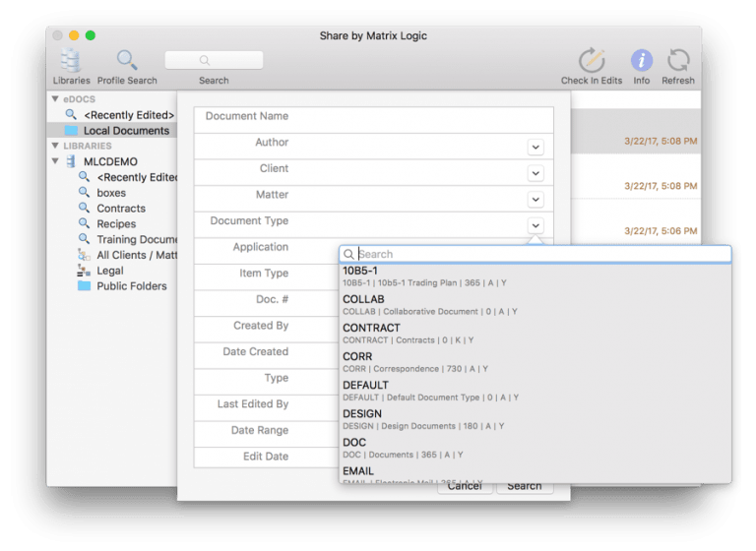The width and height of the screenshot is (756, 551).
Task: Select the CONTRACT document type
Action: 535,334
